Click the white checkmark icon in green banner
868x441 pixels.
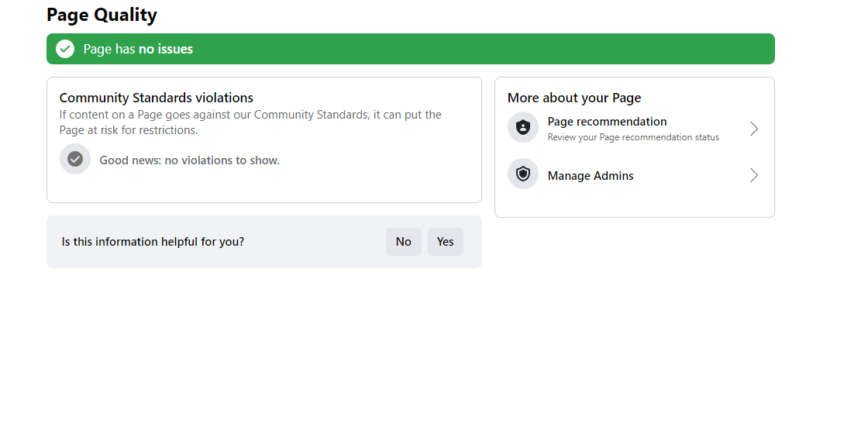[65, 49]
